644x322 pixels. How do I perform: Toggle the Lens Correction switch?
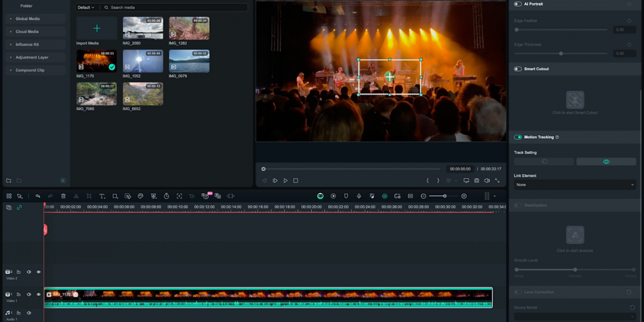[518, 292]
